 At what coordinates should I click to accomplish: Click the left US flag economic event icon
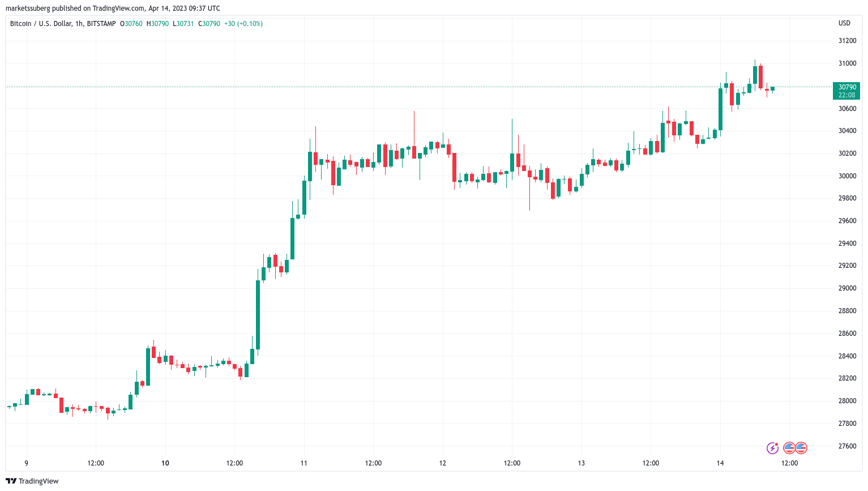pyautogui.click(x=789, y=449)
